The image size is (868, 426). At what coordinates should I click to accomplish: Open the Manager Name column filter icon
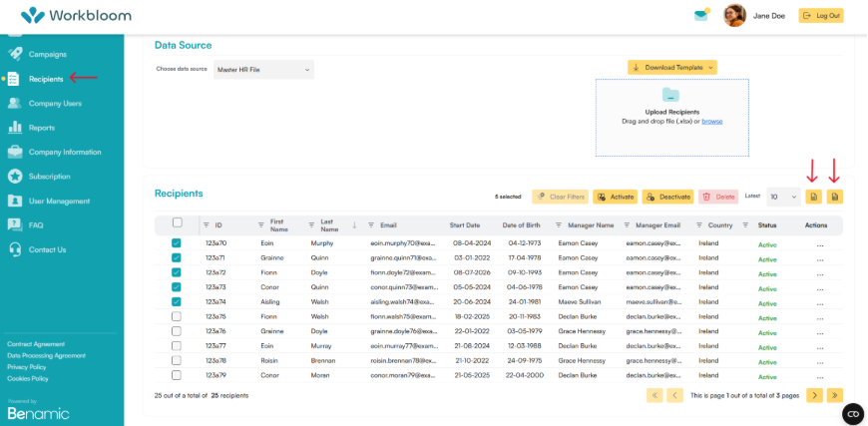click(558, 225)
